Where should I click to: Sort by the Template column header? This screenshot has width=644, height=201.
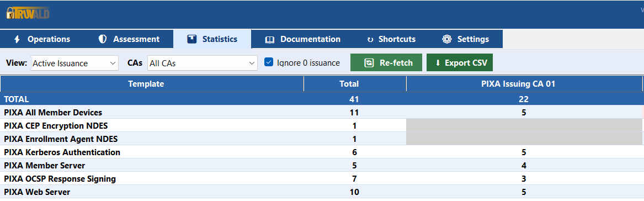(152, 84)
